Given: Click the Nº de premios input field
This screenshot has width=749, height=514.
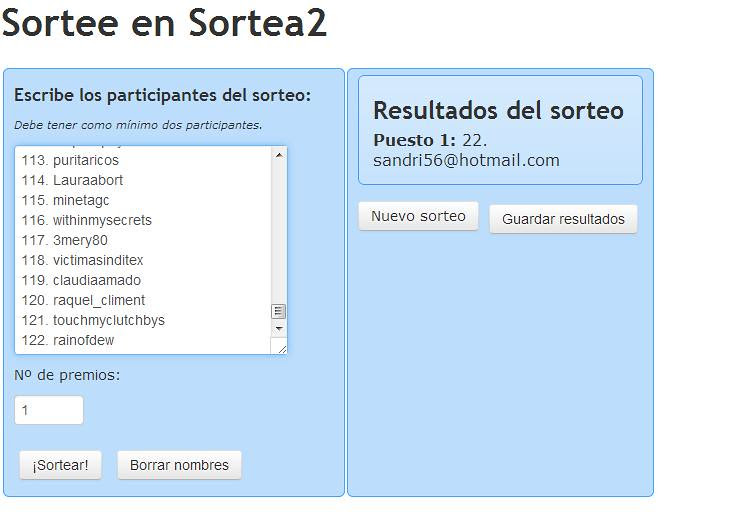Looking at the screenshot, I should pos(49,410).
